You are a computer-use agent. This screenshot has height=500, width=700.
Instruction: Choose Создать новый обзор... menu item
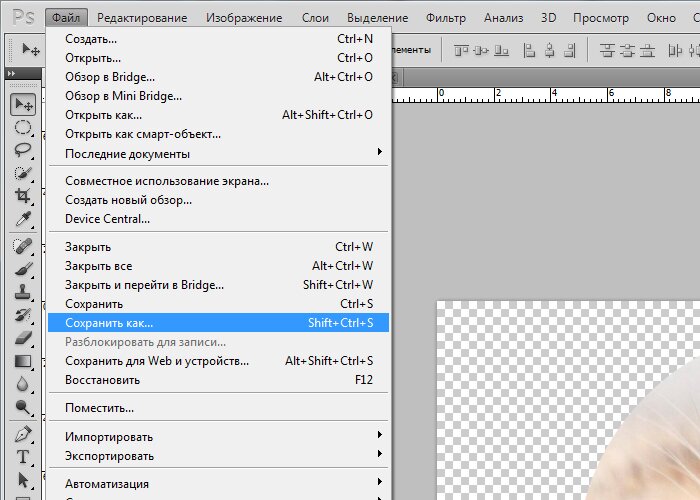pos(218,200)
